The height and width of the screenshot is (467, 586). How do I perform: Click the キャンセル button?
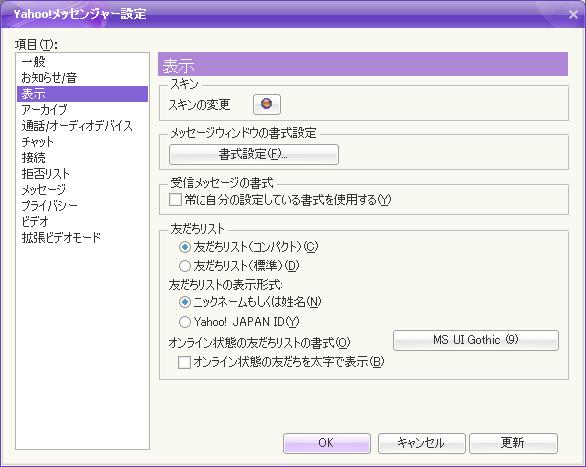[x=421, y=443]
